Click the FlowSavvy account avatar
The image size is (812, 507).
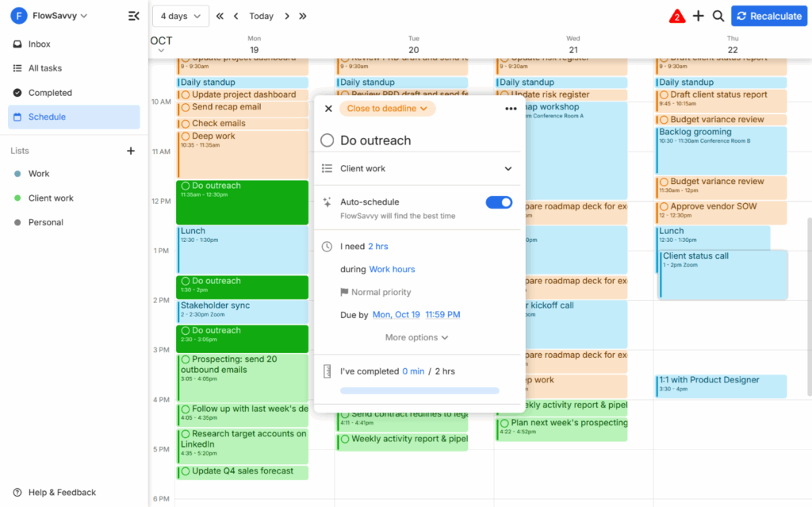tap(19, 16)
